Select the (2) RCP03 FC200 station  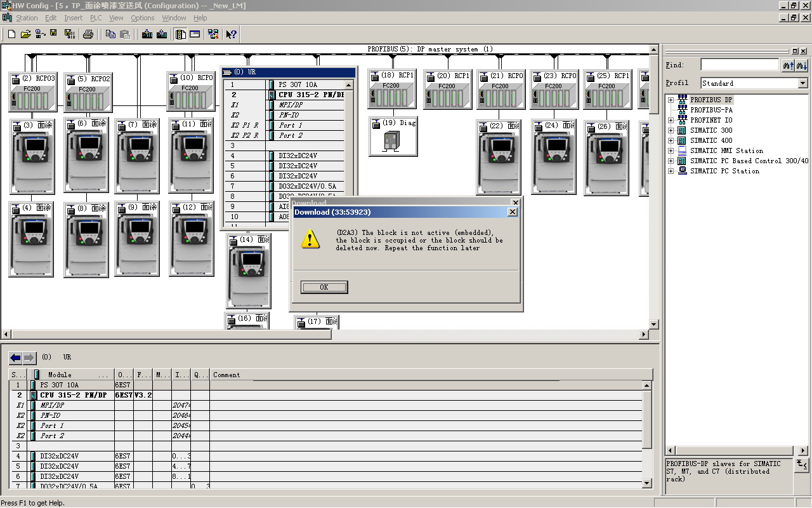33,93
